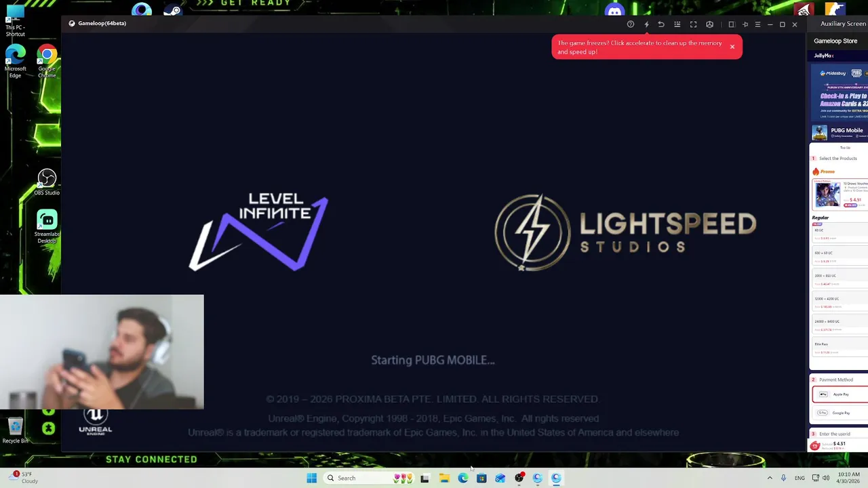
Task: Open the weather widget showing Cloudy
Action: (x=23, y=478)
